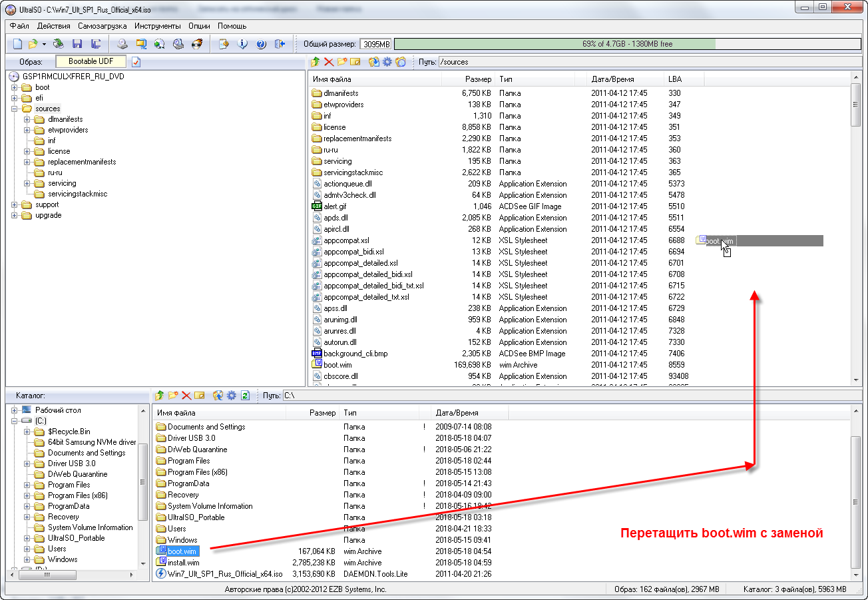The height and width of the screenshot is (600, 868).
Task: Click the Mount to virtual drive icon
Action: [178, 44]
